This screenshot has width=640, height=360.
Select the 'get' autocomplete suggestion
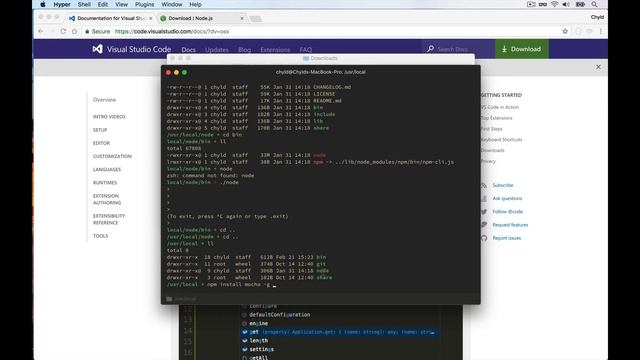[x=339, y=332]
